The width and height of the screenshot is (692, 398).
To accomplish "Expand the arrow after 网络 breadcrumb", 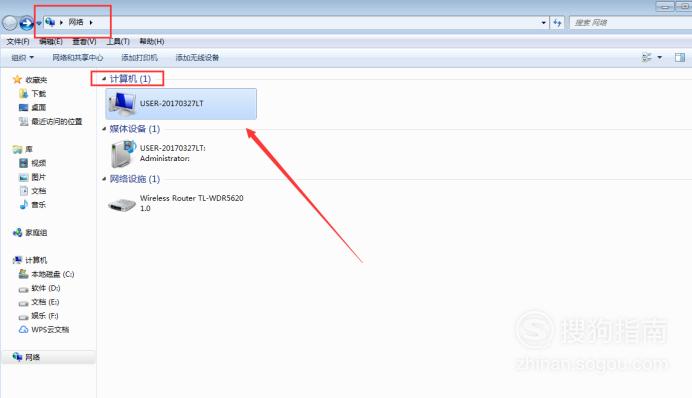I will point(91,22).
